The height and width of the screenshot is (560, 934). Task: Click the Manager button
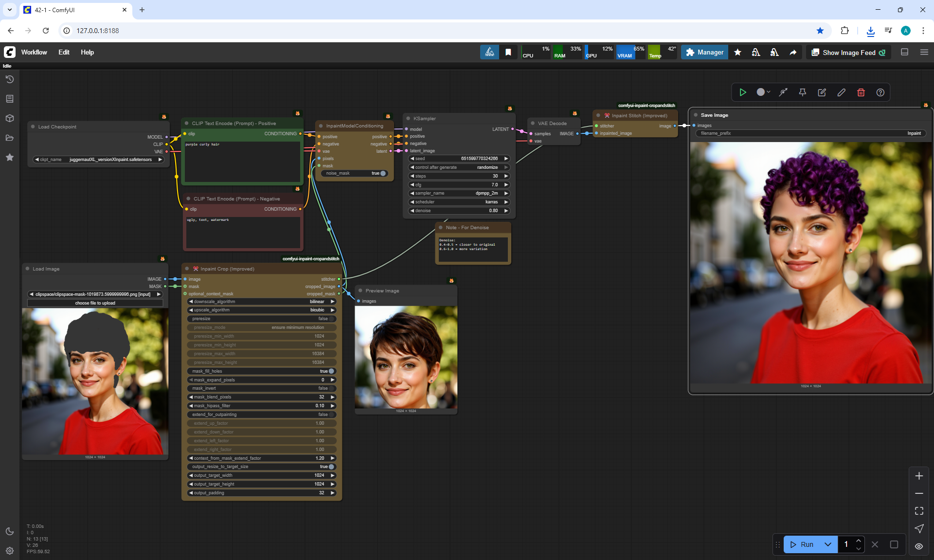[x=704, y=53]
